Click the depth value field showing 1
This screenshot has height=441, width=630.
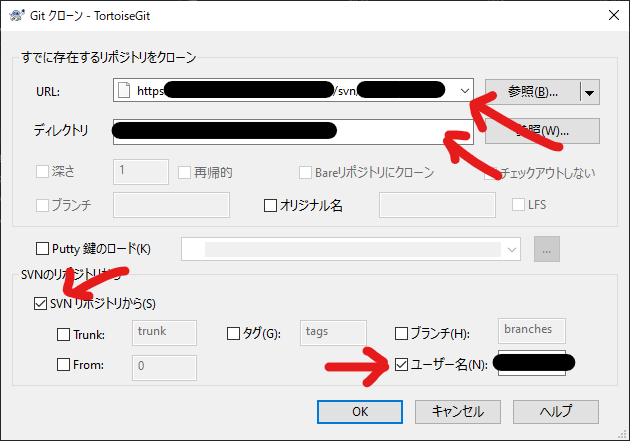[141, 172]
